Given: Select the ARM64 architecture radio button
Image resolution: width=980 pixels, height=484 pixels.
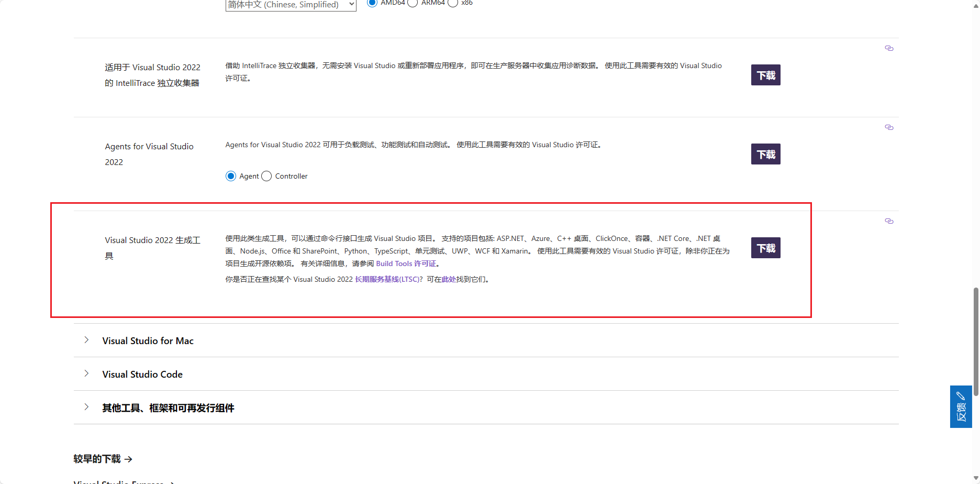Looking at the screenshot, I should (413, 3).
